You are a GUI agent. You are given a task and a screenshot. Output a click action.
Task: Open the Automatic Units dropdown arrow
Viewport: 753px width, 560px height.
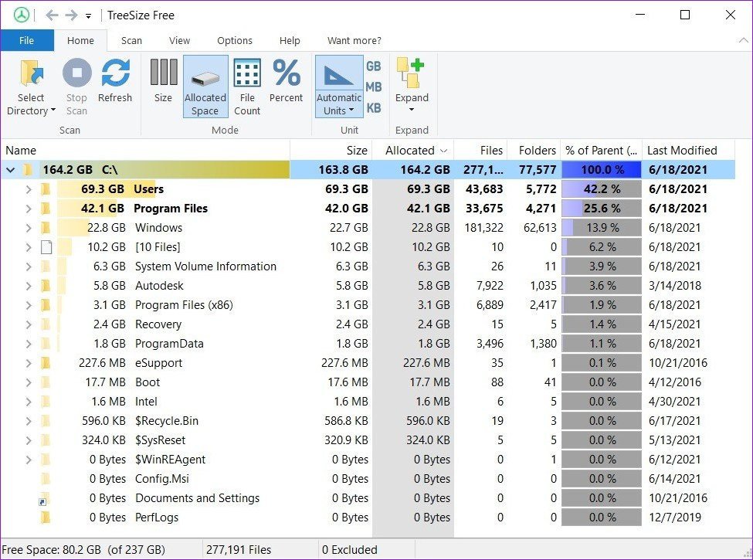tap(351, 110)
